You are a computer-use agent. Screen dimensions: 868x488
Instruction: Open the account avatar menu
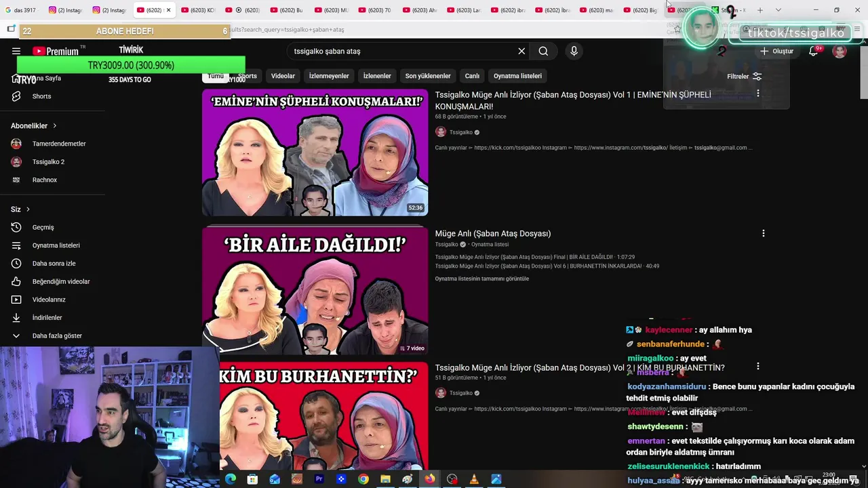[840, 51]
